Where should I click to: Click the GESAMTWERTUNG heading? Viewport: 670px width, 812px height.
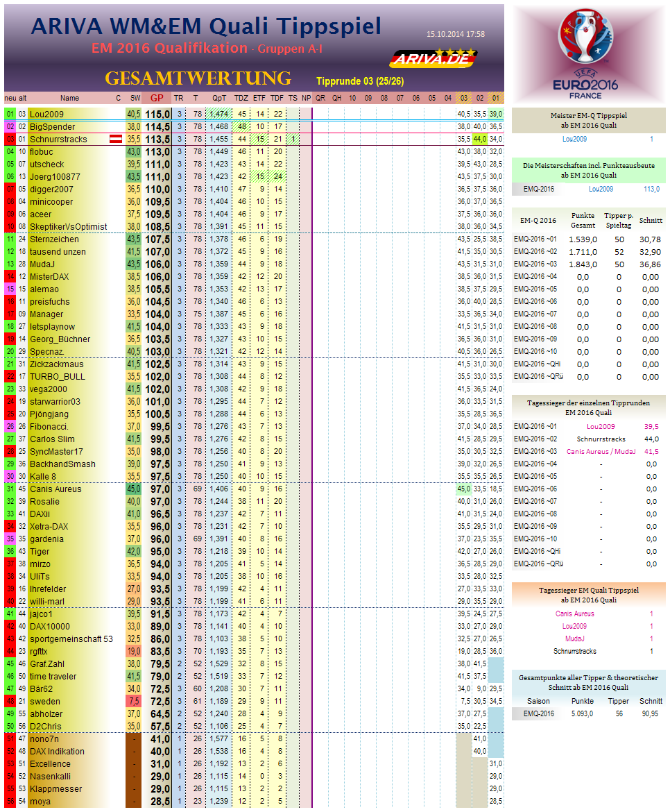[198, 78]
